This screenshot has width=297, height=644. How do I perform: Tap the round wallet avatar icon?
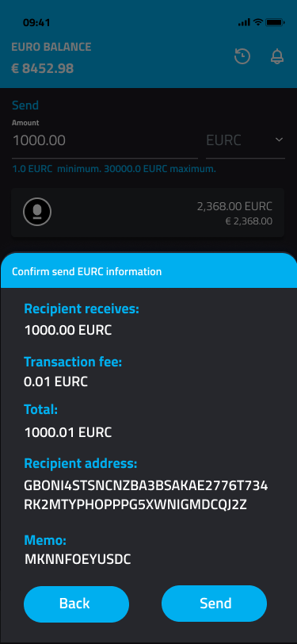click(x=37, y=212)
